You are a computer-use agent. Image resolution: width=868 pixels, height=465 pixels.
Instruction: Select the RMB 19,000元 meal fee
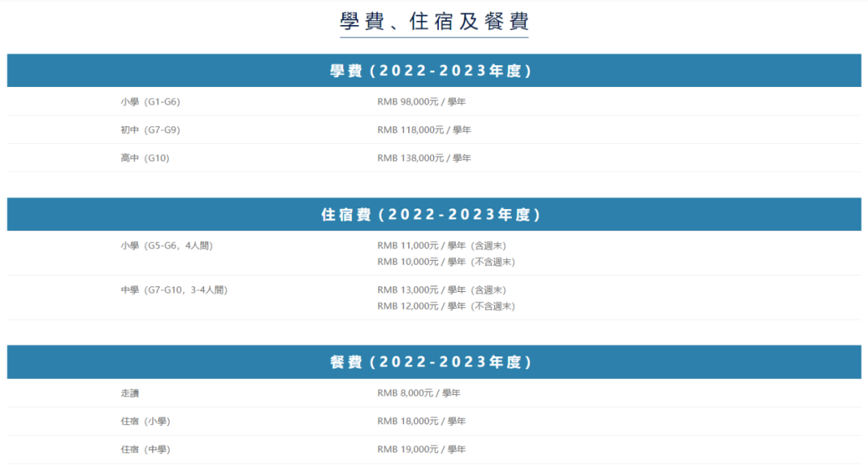[x=421, y=449]
